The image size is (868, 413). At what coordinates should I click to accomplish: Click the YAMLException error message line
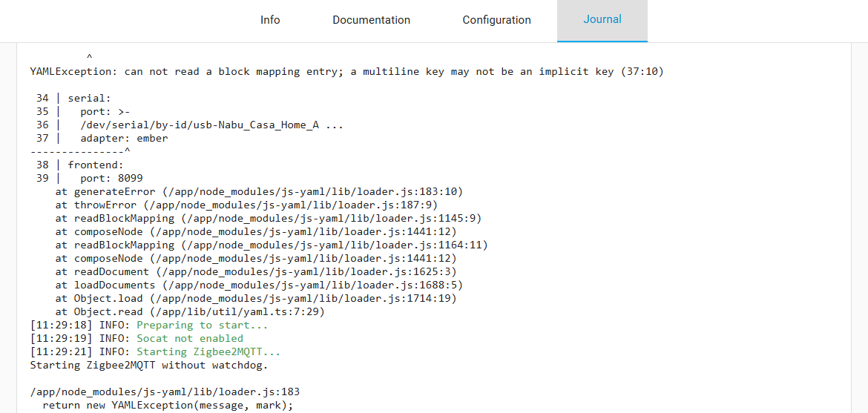pos(346,72)
